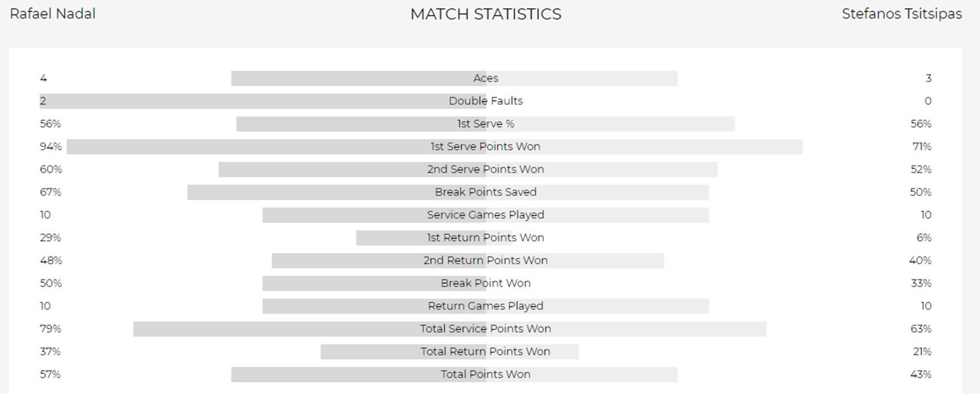Click the Break Points Saved label
This screenshot has width=980, height=394.
486,192
